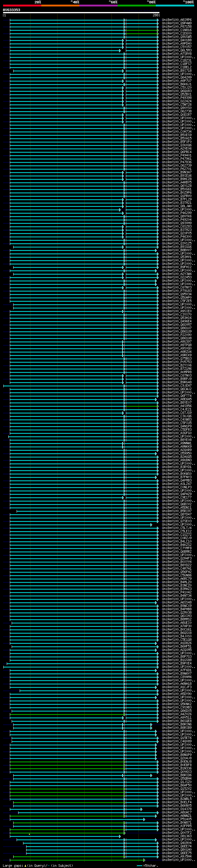Select label UniRef100_Q90YS0
The width and height of the screenshot is (197, 868).
coord(177,108)
